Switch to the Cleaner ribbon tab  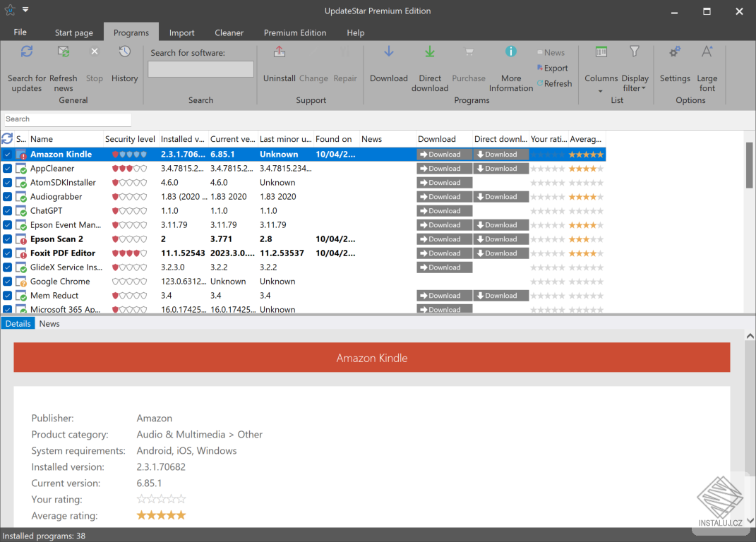pyautogui.click(x=229, y=32)
